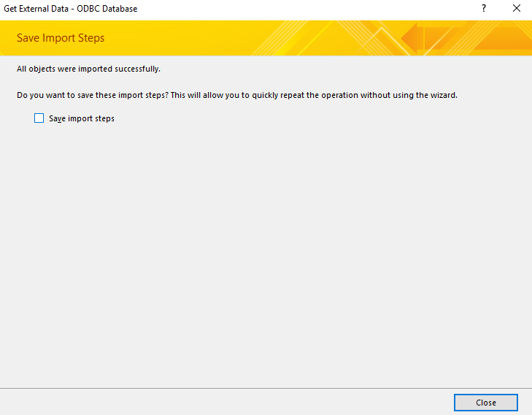Screen dimensions: 532x415
Task: Open the help question mark icon
Action: point(484,9)
